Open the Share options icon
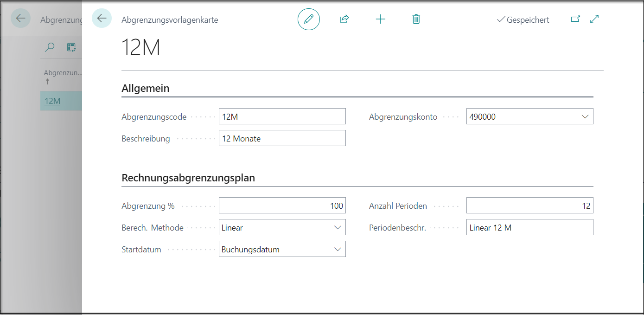The height and width of the screenshot is (315, 644). tap(344, 19)
